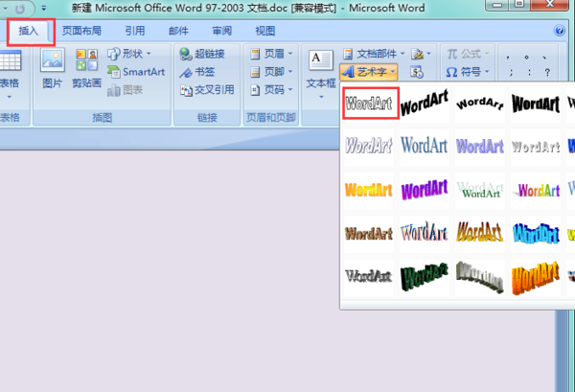The height and width of the screenshot is (392, 575).
Task: Click the signature line icon beside 文档部件
Action: pyautogui.click(x=417, y=55)
